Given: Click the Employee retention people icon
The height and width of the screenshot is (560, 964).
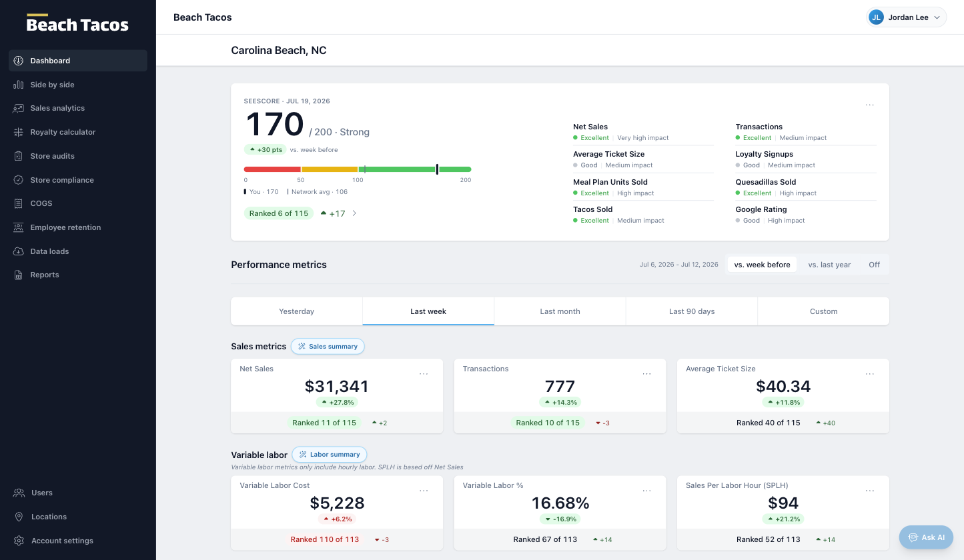Looking at the screenshot, I should (19, 227).
